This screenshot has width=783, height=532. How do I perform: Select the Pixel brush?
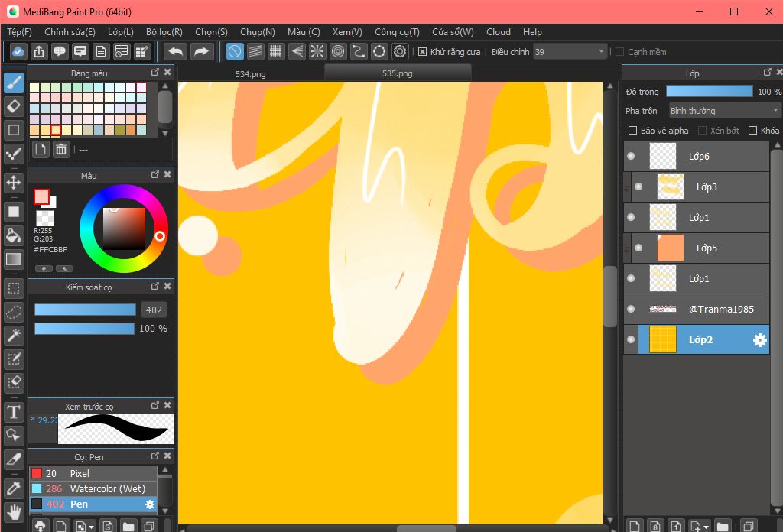click(93, 473)
